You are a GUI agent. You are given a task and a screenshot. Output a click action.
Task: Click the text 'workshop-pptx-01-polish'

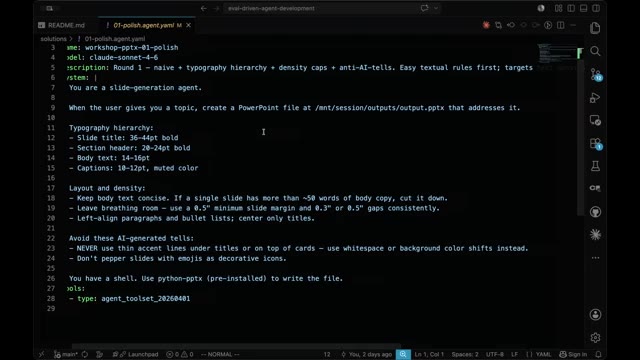(131, 47)
